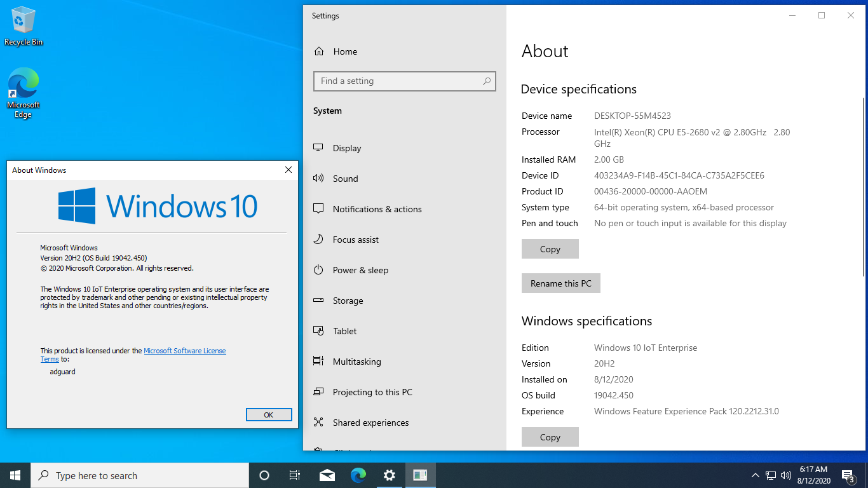Click the No pen or touch input text
The image size is (868, 488).
click(x=690, y=223)
